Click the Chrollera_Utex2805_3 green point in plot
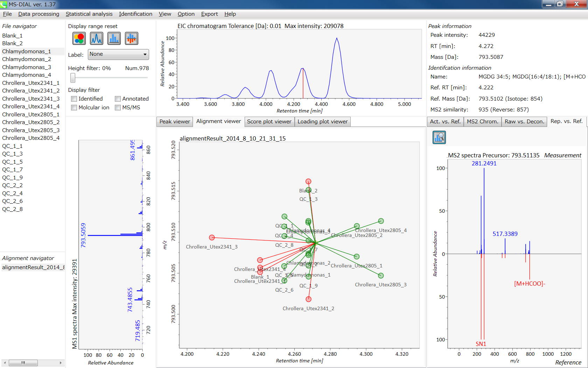The width and height of the screenshot is (588, 368). coord(381,276)
